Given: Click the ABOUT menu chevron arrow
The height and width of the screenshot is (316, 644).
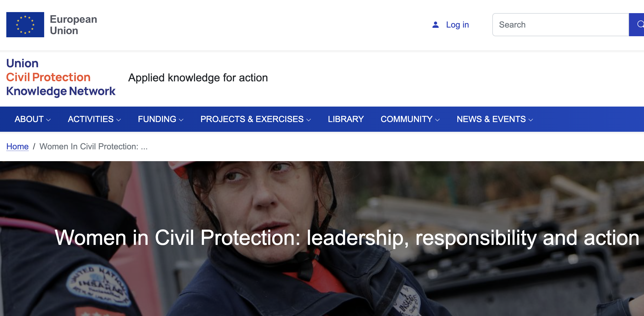Looking at the screenshot, I should [x=48, y=120].
